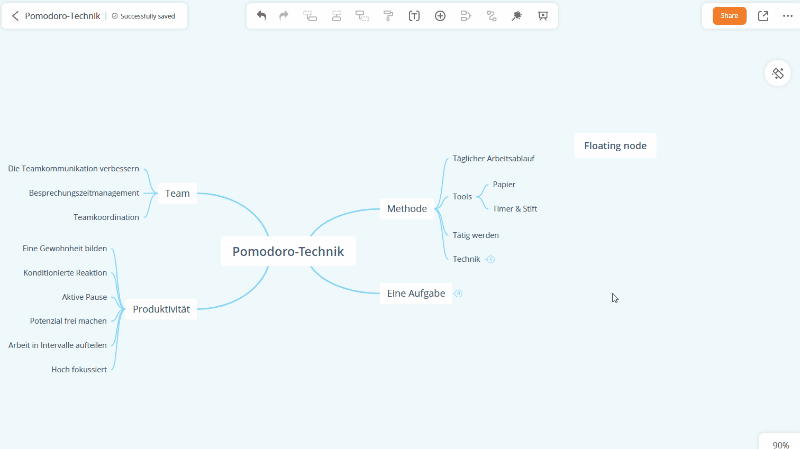
Task: Toggle the floating panel button at right edge
Action: [778, 73]
